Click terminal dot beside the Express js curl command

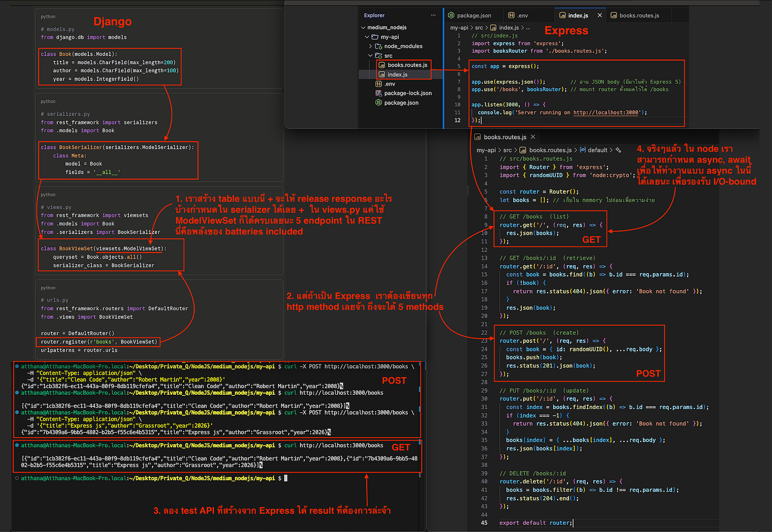(x=17, y=412)
